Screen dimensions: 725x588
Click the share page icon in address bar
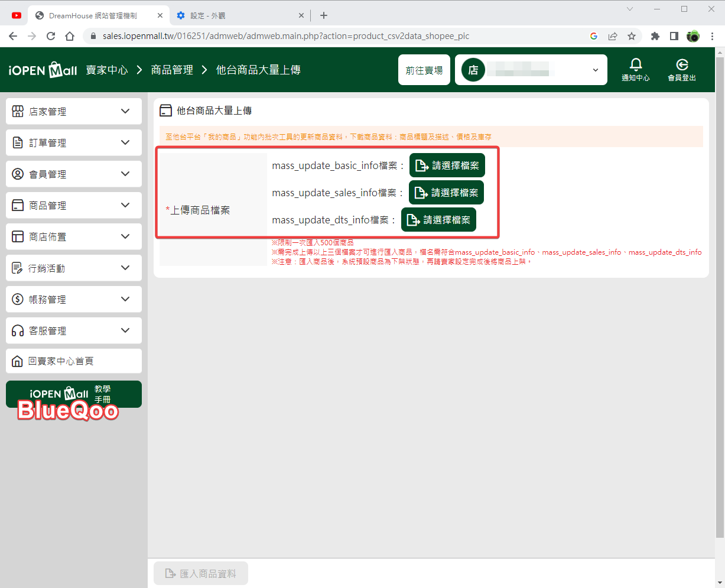pos(613,36)
